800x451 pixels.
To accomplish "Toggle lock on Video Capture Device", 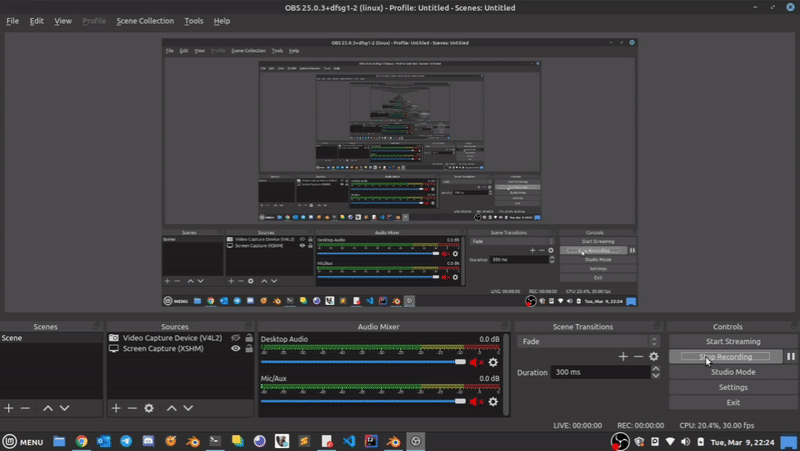I will (249, 338).
